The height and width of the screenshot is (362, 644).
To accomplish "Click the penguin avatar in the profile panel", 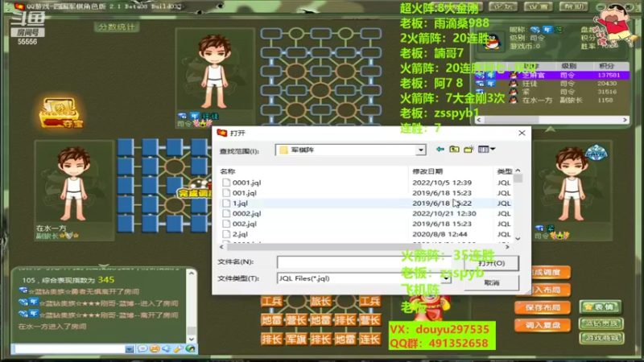I will [x=492, y=41].
